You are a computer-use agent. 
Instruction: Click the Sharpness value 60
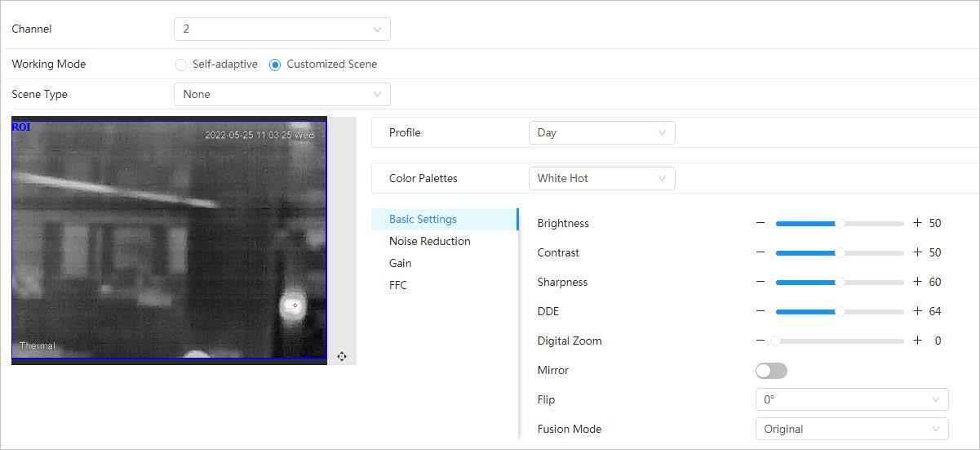[x=935, y=282]
